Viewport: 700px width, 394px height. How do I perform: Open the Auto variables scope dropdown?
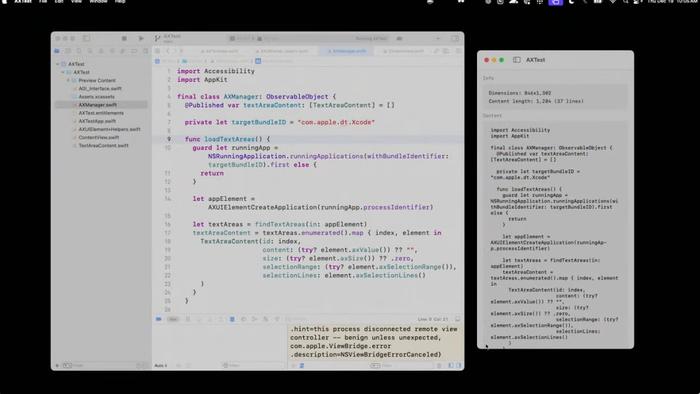pos(161,365)
